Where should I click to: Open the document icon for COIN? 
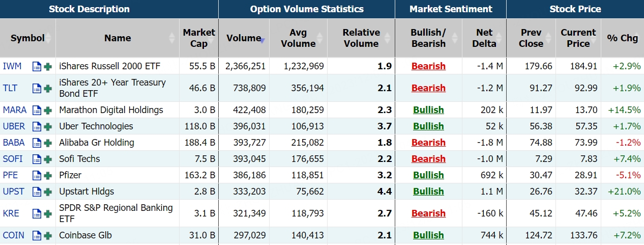tap(37, 235)
